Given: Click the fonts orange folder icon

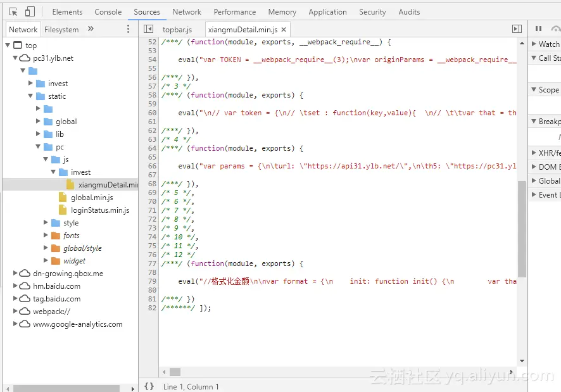Looking at the screenshot, I should click(56, 235).
